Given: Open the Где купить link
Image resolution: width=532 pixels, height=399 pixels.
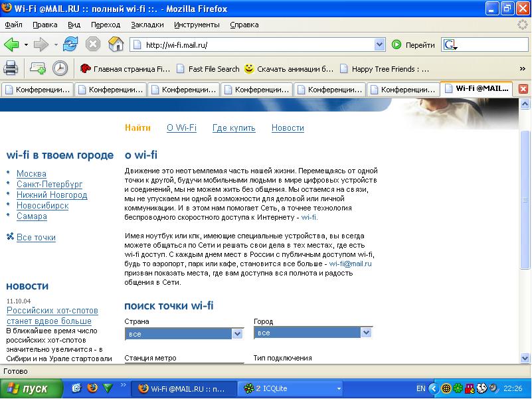Looking at the screenshot, I should coord(234,128).
